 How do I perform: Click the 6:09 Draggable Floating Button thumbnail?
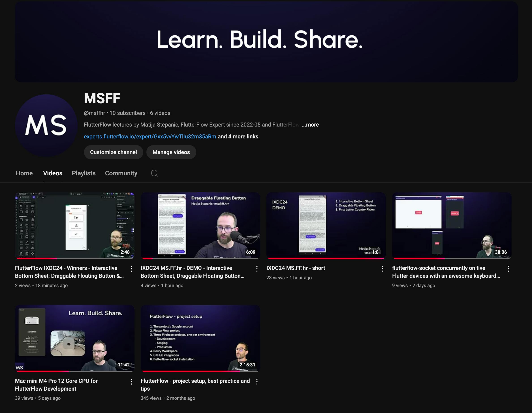pos(200,226)
